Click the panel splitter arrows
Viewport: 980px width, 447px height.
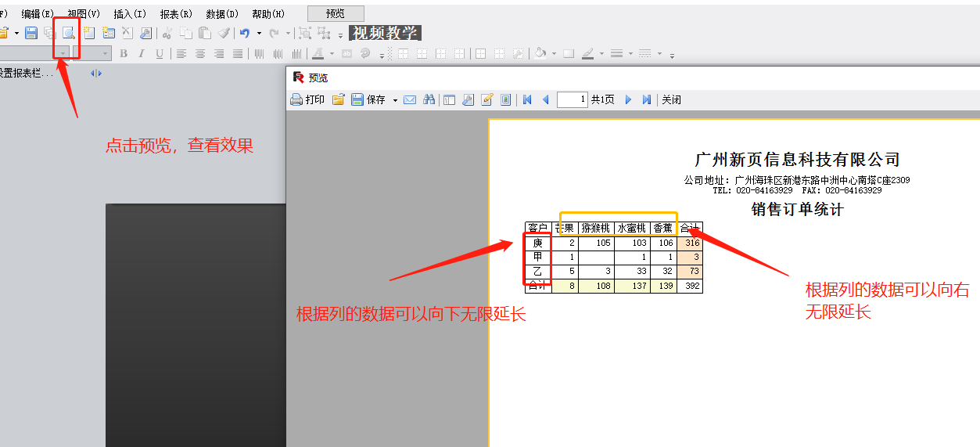tap(96, 73)
